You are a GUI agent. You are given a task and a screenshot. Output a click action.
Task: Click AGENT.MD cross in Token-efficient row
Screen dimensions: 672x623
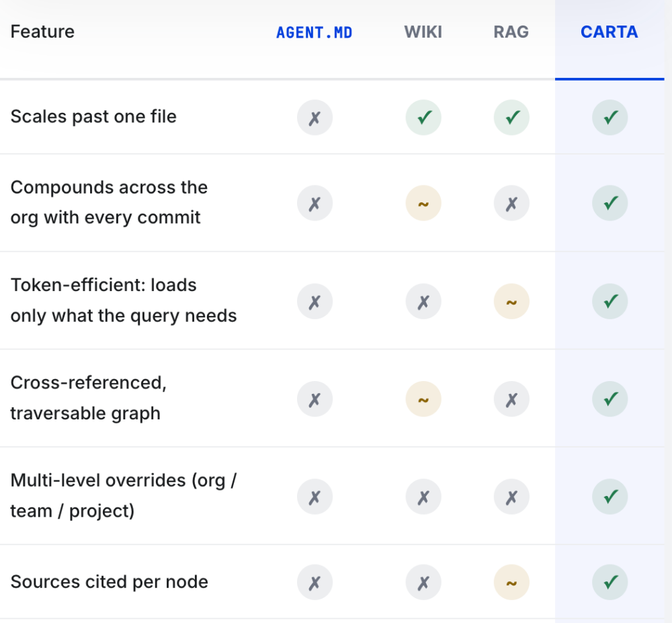[x=314, y=301]
